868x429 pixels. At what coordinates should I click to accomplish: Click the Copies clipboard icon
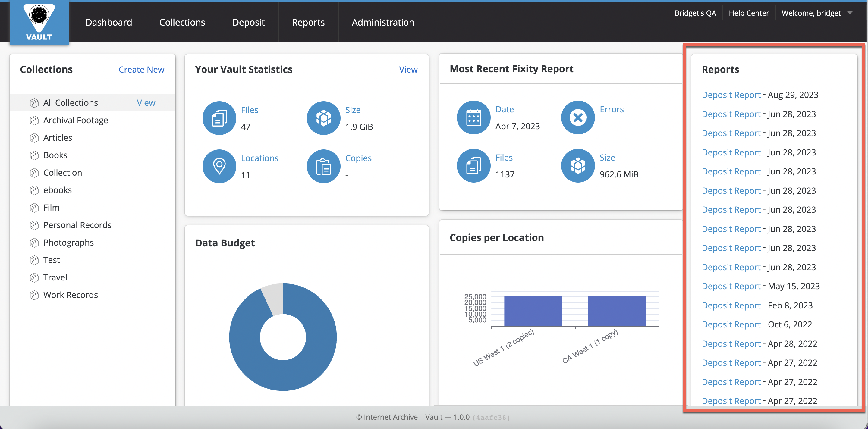tap(323, 166)
